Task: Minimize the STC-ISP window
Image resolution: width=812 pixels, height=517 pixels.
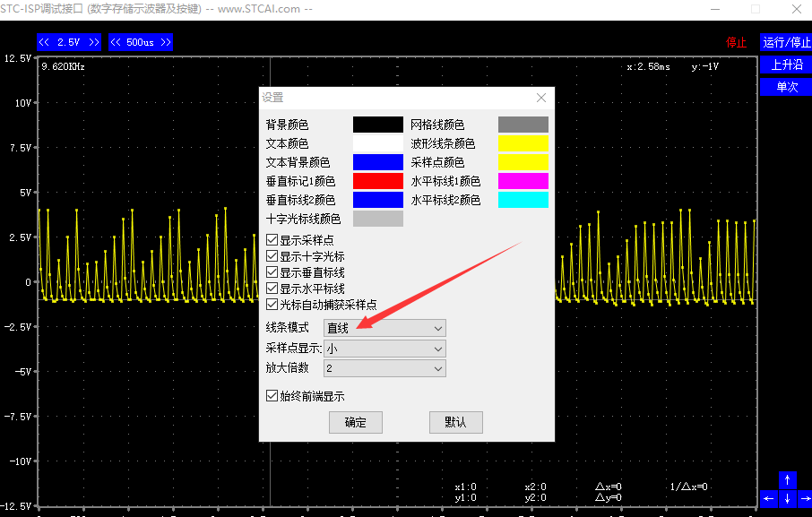Action: (x=715, y=9)
